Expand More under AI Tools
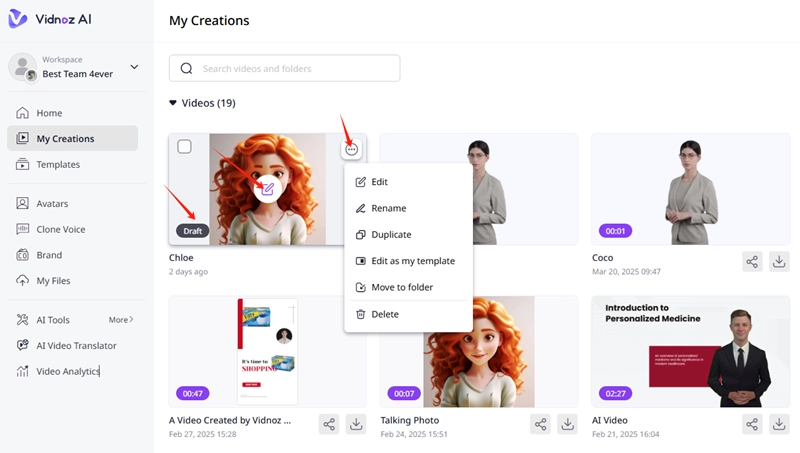800x453 pixels. click(x=120, y=320)
